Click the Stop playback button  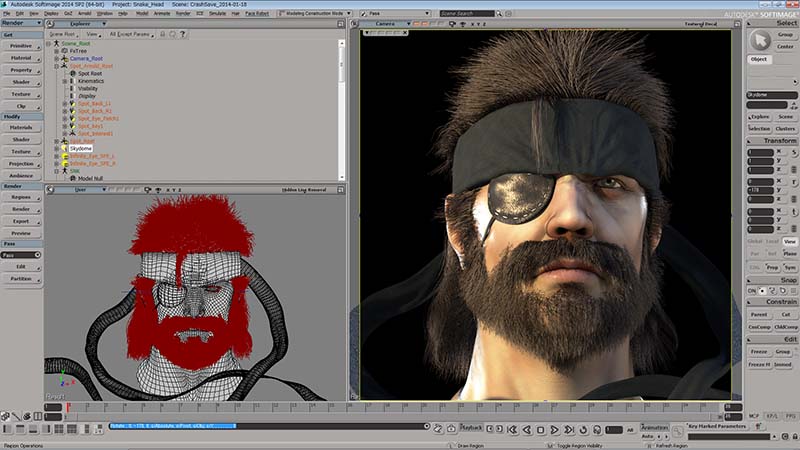541,430
